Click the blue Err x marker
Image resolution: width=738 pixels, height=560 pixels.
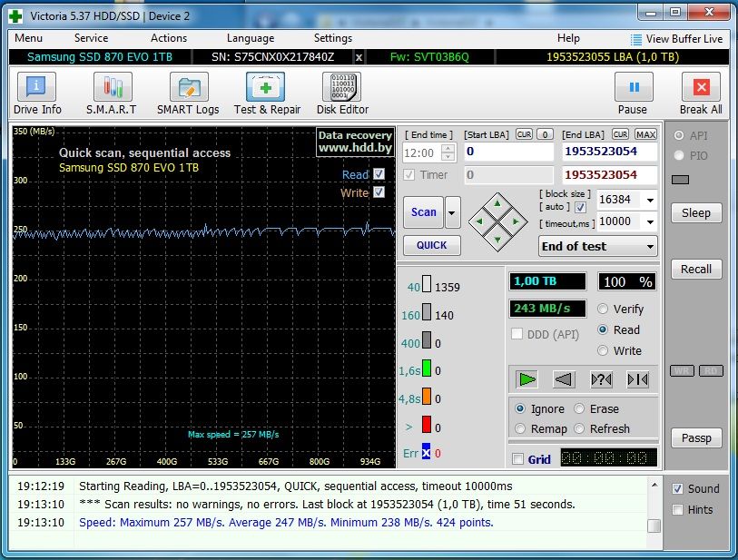click(426, 453)
